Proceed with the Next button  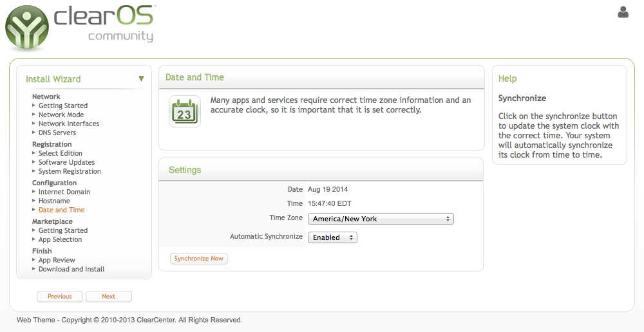(108, 297)
